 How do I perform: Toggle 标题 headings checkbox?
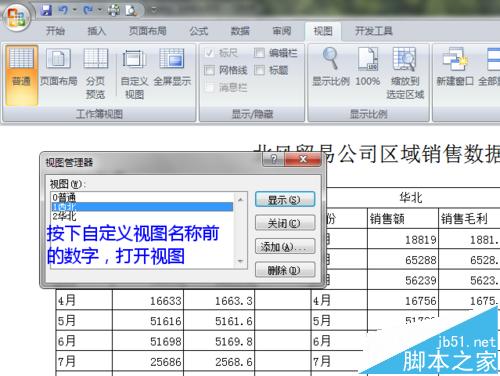(259, 70)
